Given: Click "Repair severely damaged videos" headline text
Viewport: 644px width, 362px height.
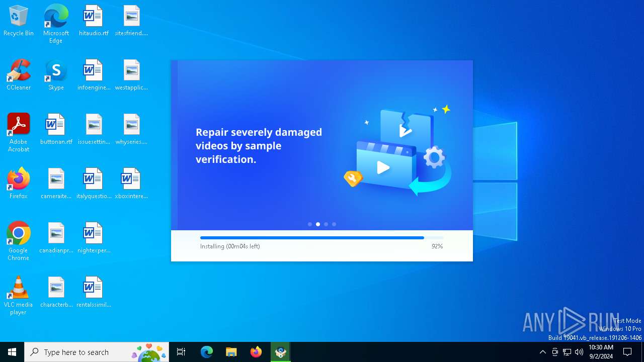Looking at the screenshot, I should point(259,145).
